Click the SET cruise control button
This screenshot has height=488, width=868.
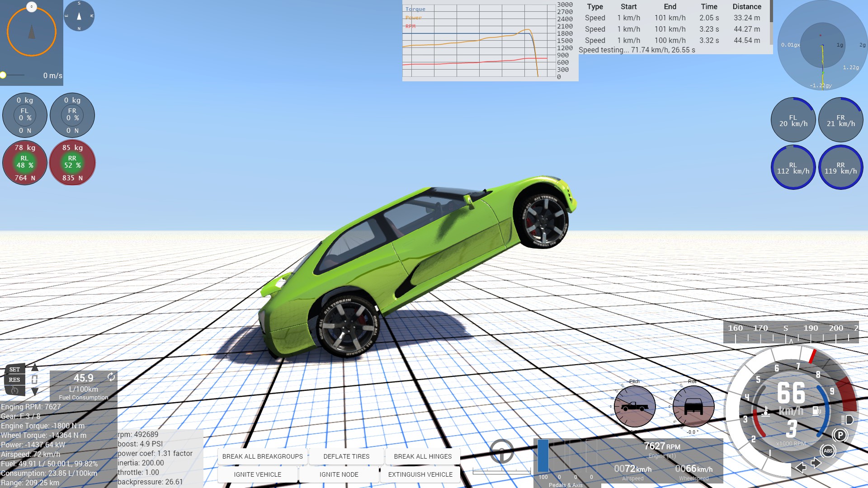(x=14, y=369)
